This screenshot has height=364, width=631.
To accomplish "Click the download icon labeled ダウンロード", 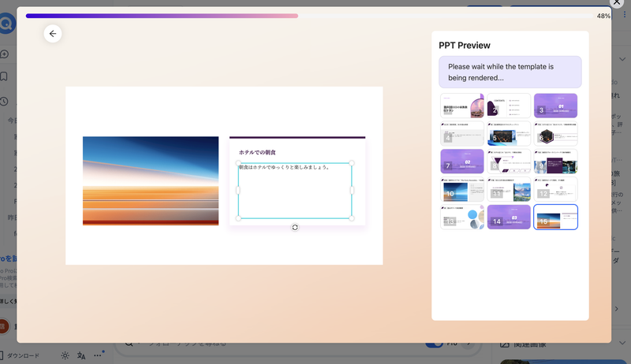I will point(22,355).
